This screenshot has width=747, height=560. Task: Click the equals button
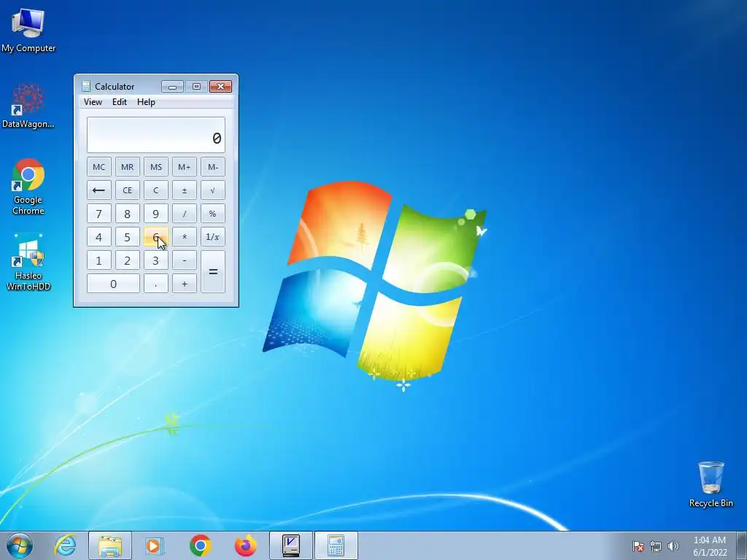pos(213,272)
